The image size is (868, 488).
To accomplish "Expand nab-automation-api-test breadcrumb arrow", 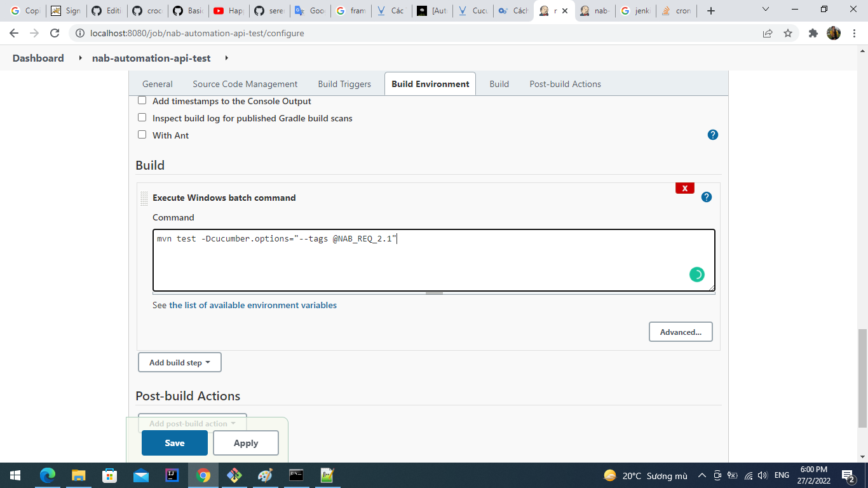I will (x=226, y=58).
